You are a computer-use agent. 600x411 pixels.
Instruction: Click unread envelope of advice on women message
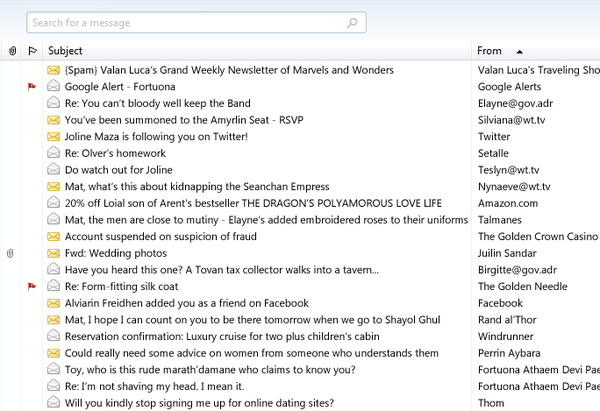[x=54, y=353]
